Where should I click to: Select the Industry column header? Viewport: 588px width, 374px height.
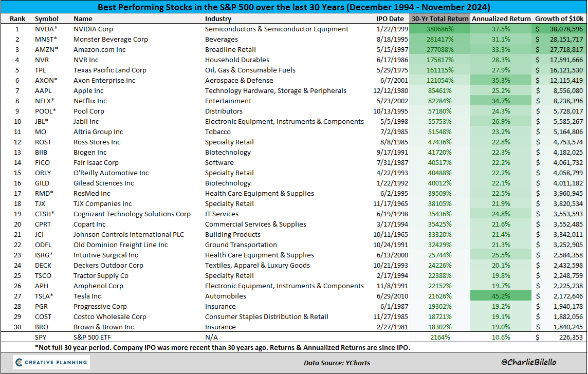218,18
